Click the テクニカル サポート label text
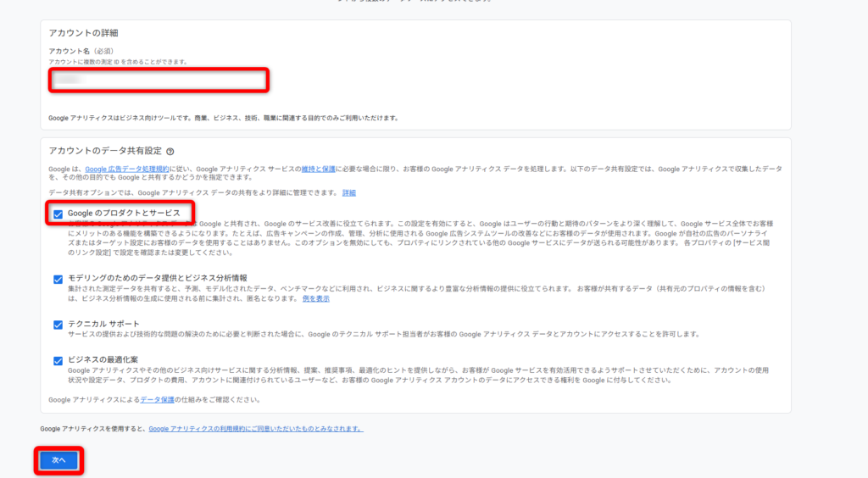 pyautogui.click(x=103, y=324)
